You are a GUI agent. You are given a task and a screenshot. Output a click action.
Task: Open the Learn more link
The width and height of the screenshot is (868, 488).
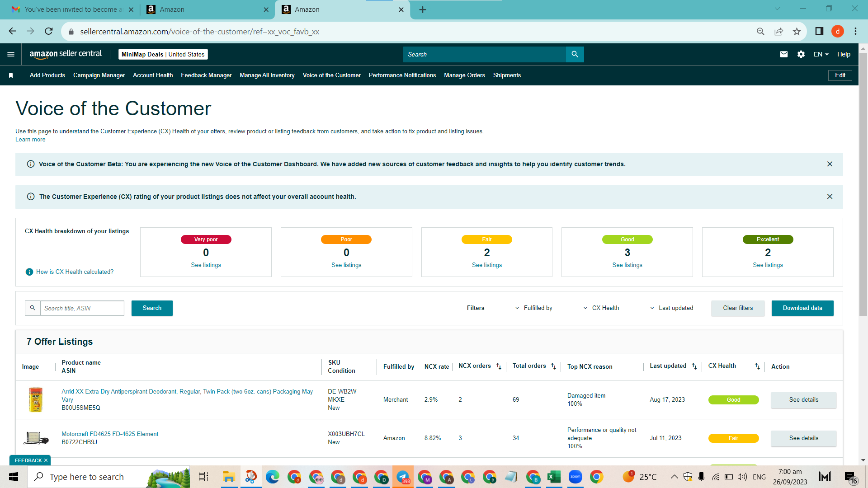click(x=30, y=140)
